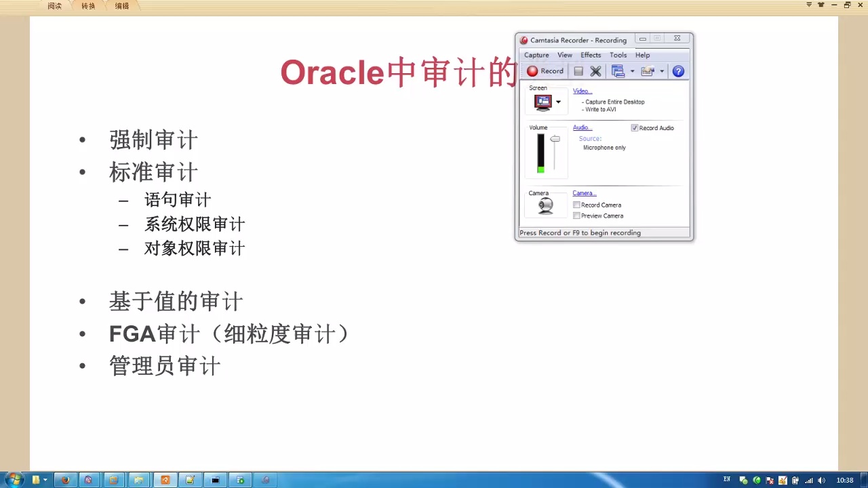Expand the Screen capture dropdown arrow
The width and height of the screenshot is (868, 488).
click(x=558, y=102)
